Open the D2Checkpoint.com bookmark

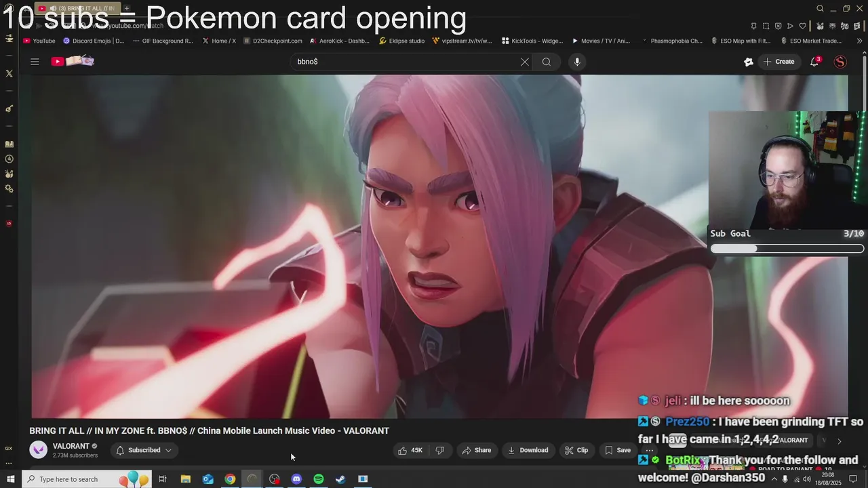click(273, 41)
